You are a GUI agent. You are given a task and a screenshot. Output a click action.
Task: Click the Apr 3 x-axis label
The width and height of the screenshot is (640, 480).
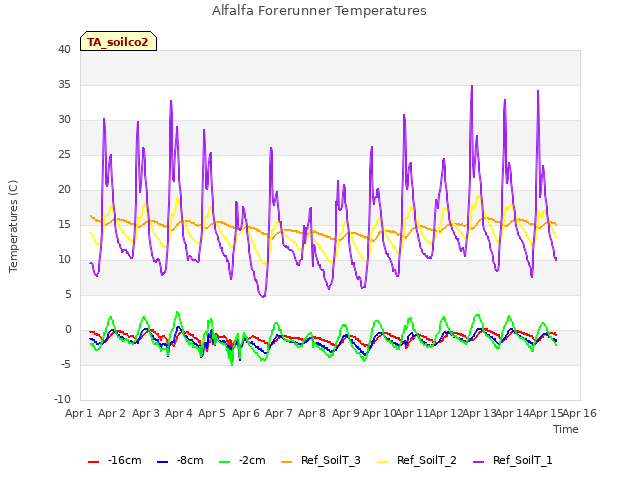(146, 413)
